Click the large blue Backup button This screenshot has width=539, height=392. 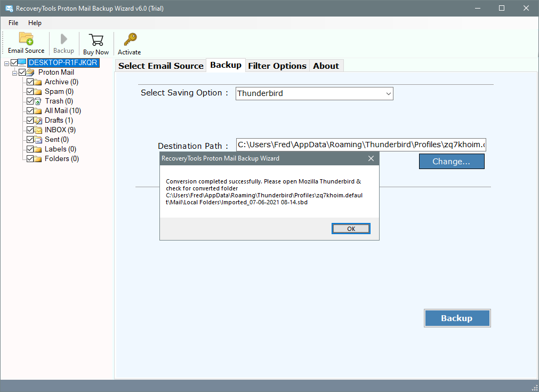click(x=457, y=318)
